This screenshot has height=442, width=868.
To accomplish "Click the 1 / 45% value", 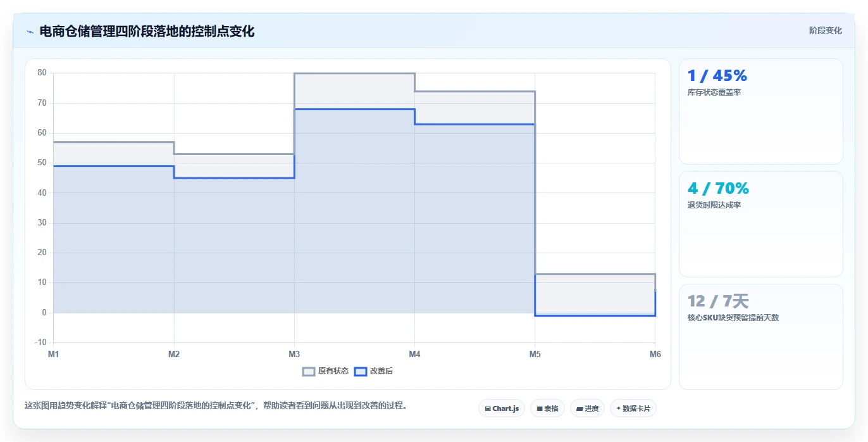I will tap(717, 75).
